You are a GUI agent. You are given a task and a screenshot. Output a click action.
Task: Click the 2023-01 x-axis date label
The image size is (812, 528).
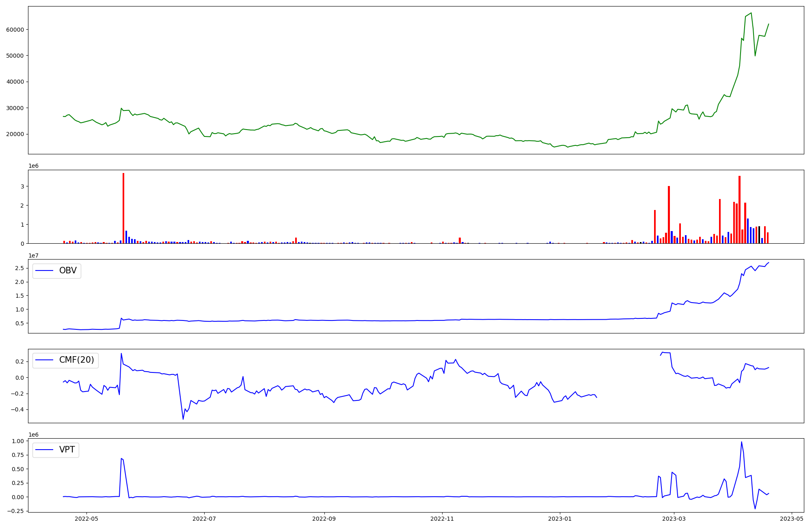pyautogui.click(x=560, y=519)
